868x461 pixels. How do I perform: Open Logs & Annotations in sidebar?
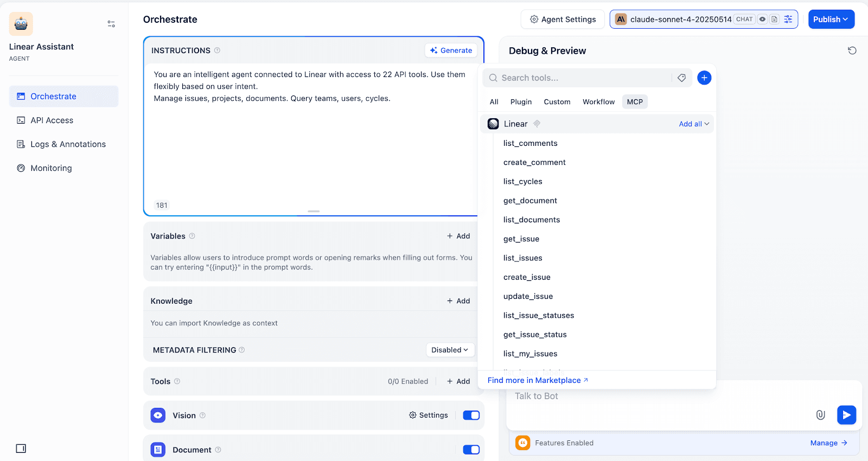point(68,144)
